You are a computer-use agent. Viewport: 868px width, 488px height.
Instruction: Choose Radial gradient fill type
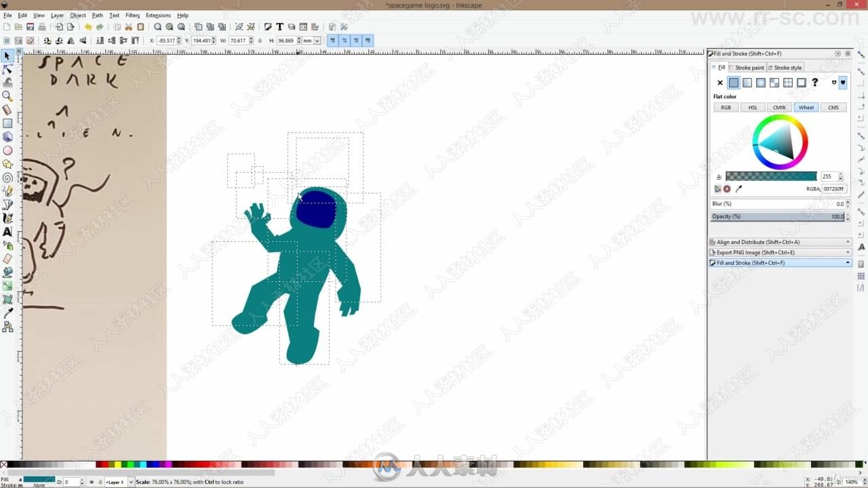click(x=761, y=83)
